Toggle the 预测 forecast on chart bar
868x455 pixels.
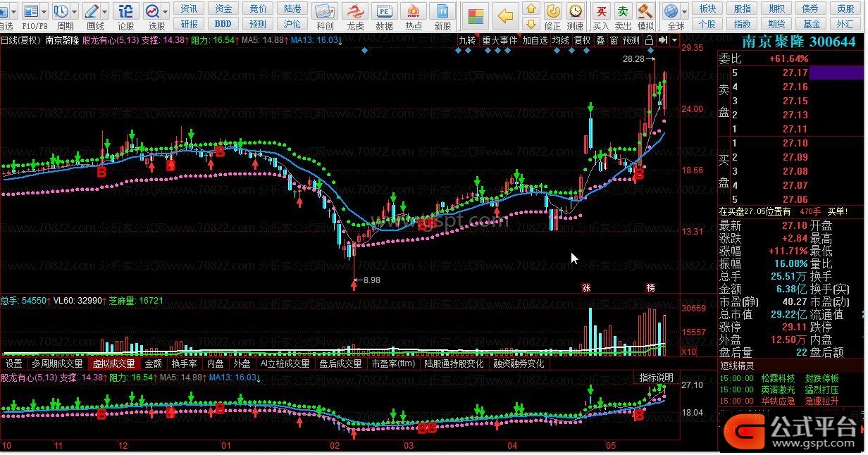pos(631,40)
